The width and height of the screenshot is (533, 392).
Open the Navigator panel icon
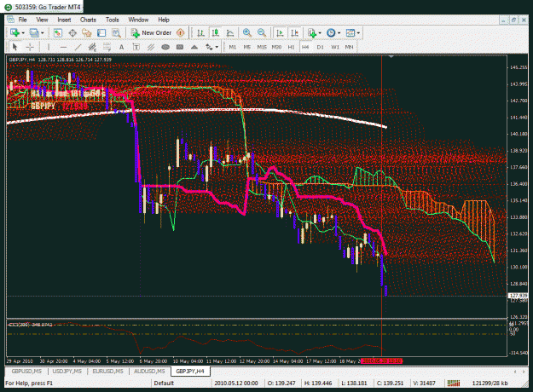(x=87, y=33)
